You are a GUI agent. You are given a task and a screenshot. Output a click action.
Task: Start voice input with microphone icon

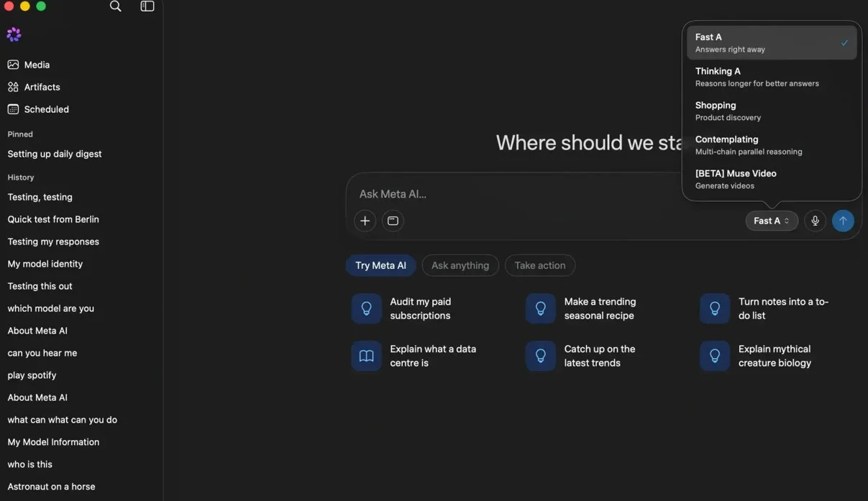click(x=815, y=221)
